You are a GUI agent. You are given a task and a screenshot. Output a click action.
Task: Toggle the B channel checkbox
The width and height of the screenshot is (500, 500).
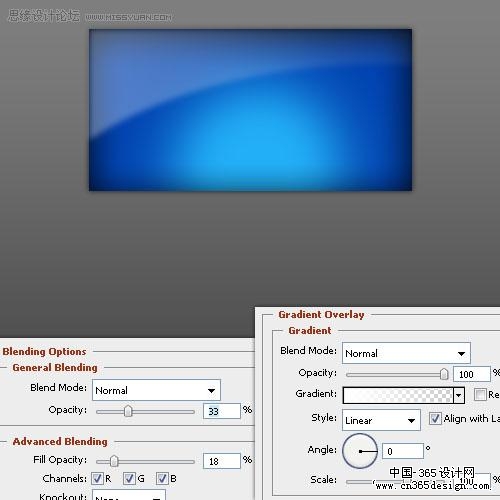162,479
